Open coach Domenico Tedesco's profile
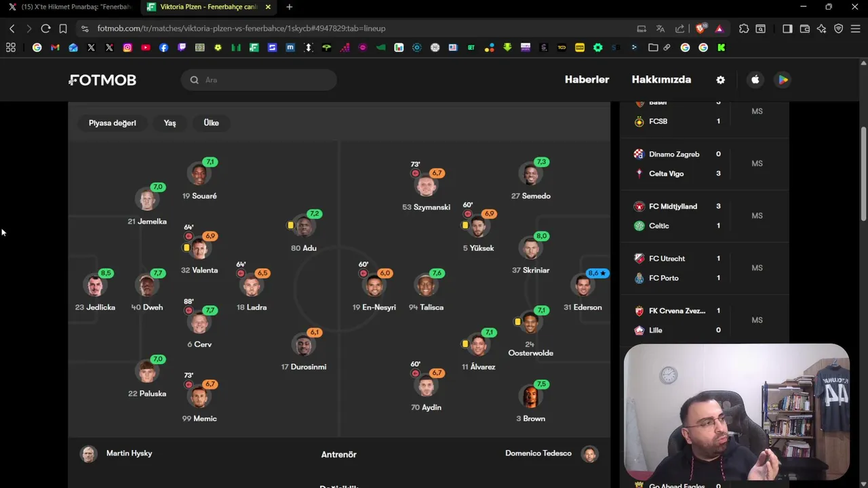This screenshot has width=868, height=488. pyautogui.click(x=552, y=453)
